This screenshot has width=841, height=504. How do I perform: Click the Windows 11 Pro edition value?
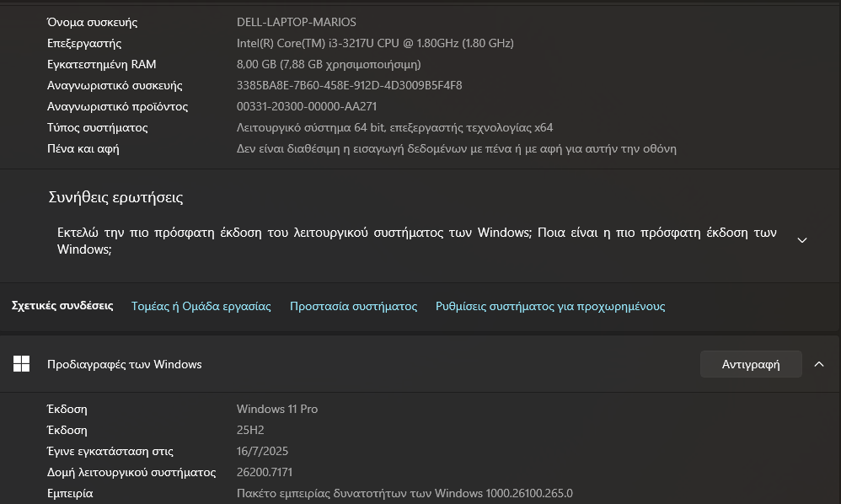point(277,409)
